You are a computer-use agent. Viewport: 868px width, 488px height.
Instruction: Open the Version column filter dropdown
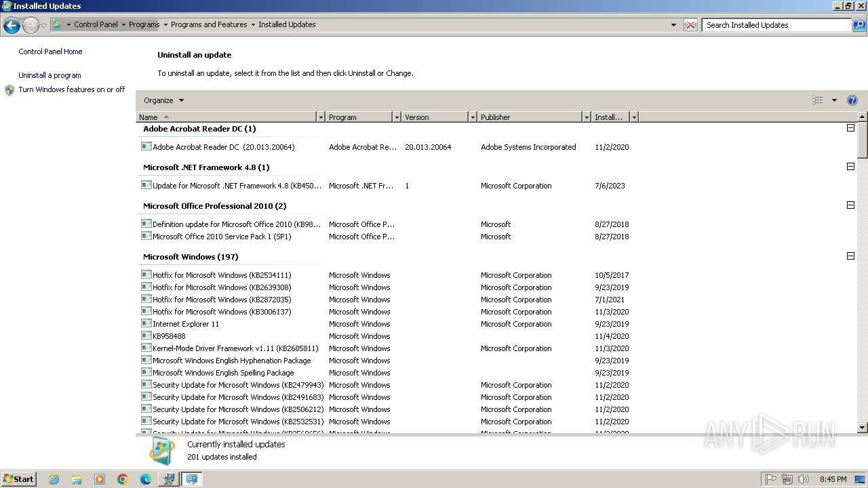point(473,117)
